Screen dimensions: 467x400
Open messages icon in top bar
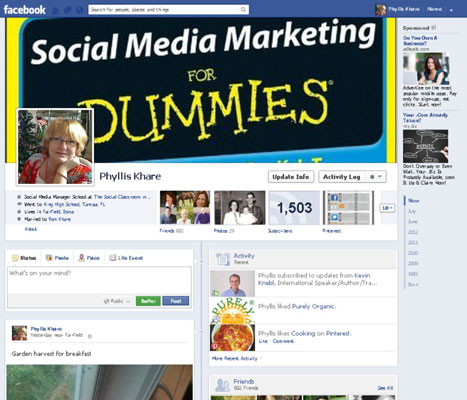click(68, 10)
